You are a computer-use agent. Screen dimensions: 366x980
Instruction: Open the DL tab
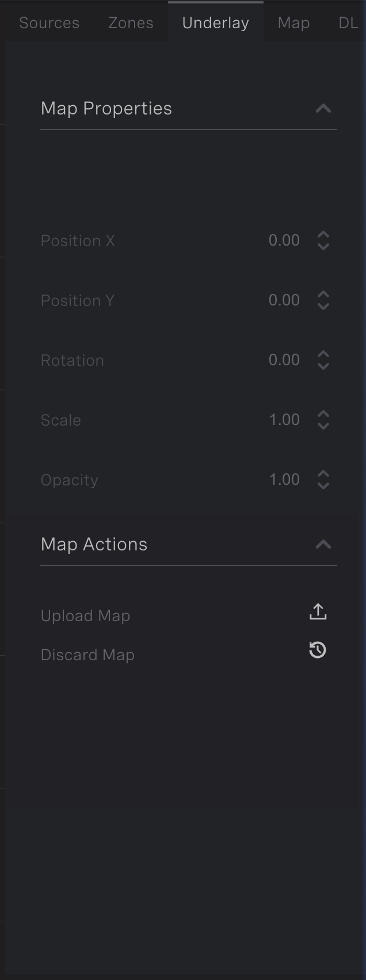348,23
